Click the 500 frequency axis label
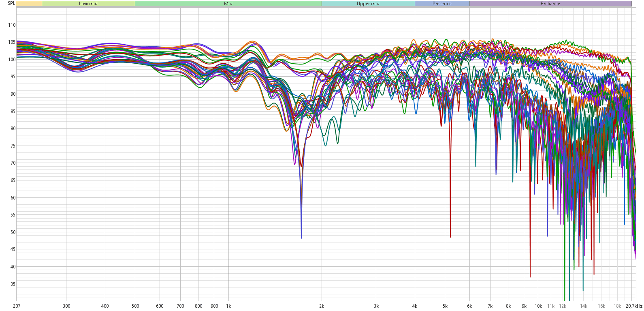This screenshot has height=311, width=644. click(x=135, y=306)
